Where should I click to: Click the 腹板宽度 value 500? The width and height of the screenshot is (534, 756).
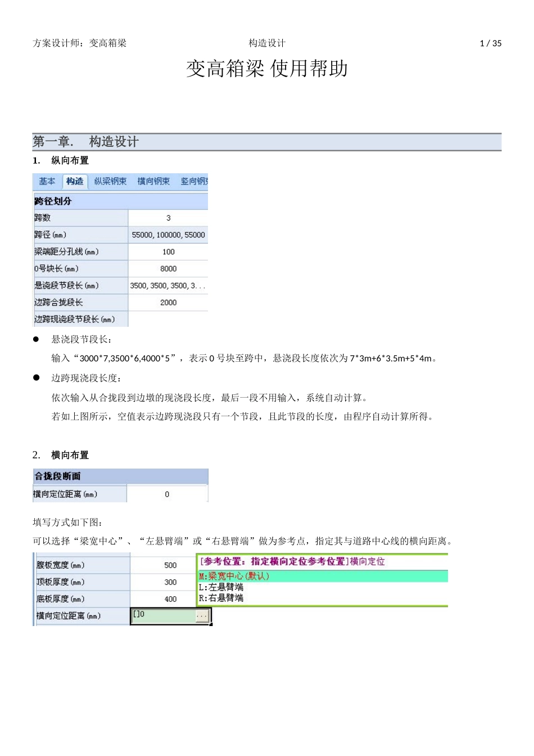tap(170, 565)
